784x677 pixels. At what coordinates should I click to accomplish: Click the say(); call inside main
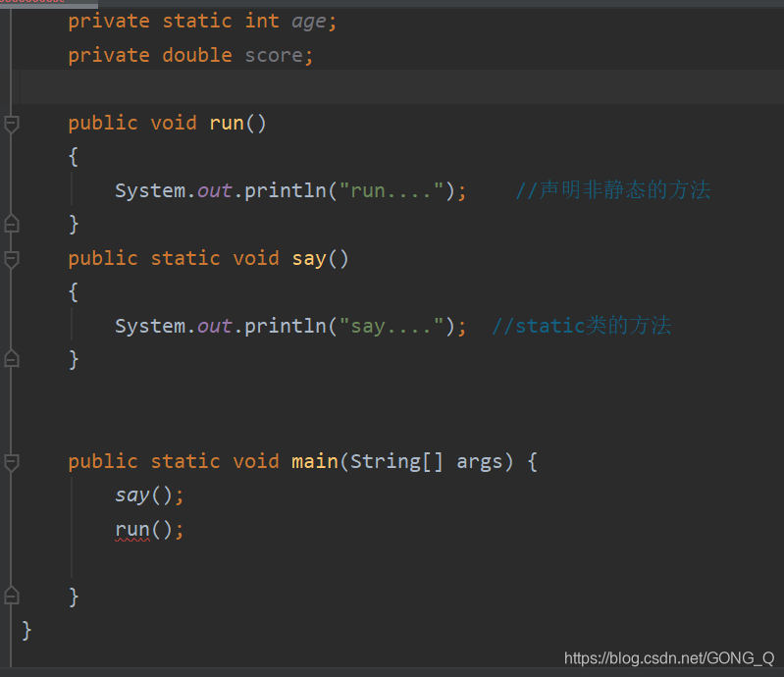click(x=149, y=495)
